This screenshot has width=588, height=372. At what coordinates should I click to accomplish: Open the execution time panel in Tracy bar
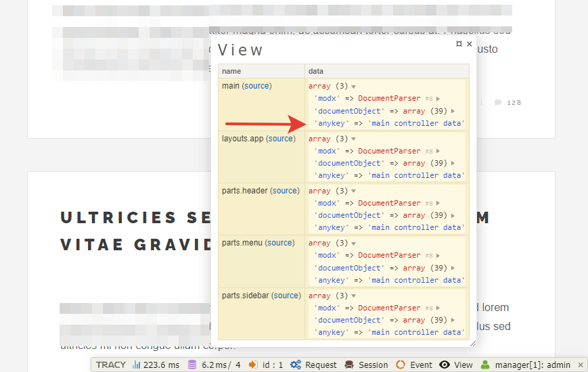pyautogui.click(x=156, y=365)
